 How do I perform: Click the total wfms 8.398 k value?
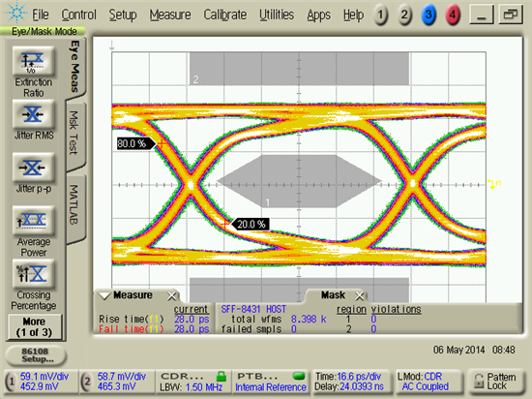click(x=308, y=320)
